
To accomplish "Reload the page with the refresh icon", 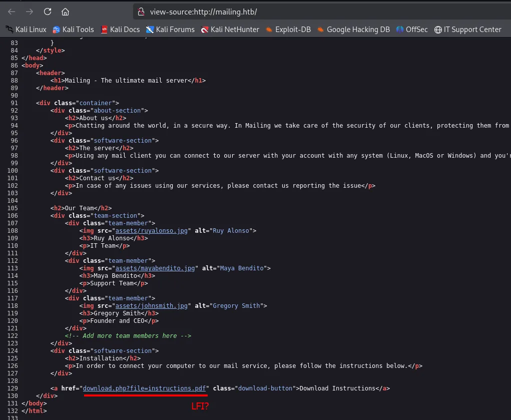I will click(48, 12).
